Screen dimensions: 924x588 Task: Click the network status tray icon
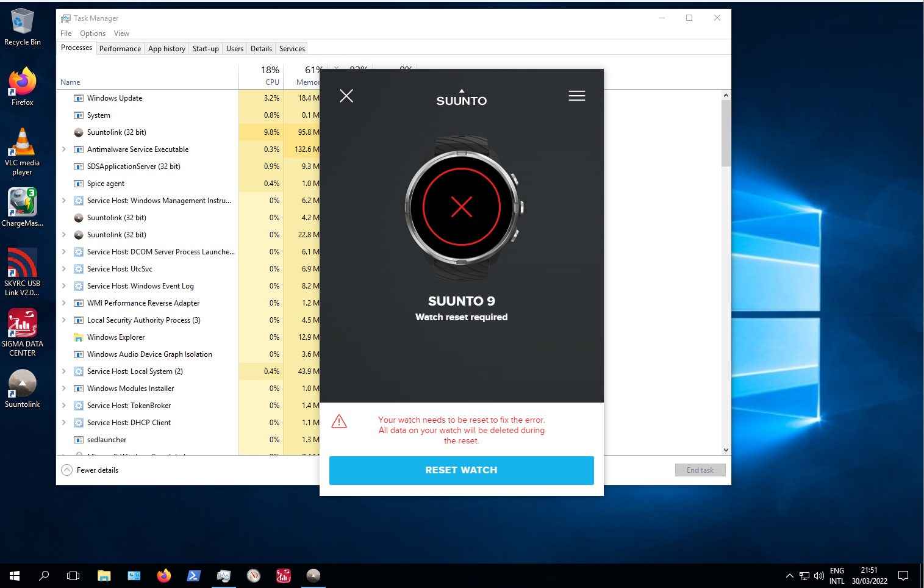804,576
